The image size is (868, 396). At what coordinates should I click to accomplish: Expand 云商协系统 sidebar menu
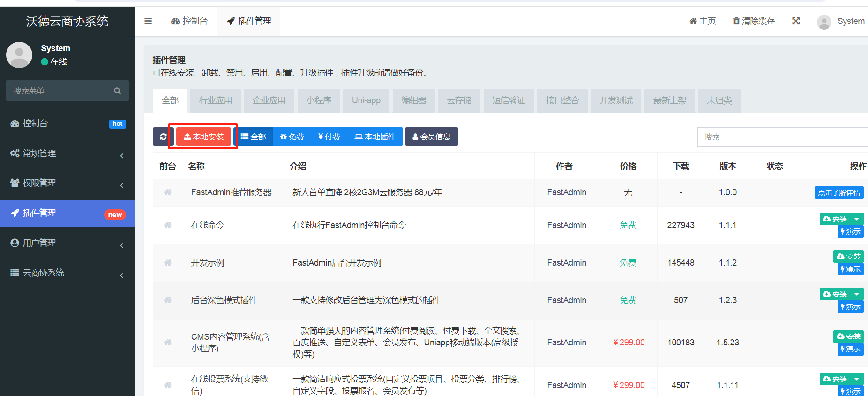(67, 273)
